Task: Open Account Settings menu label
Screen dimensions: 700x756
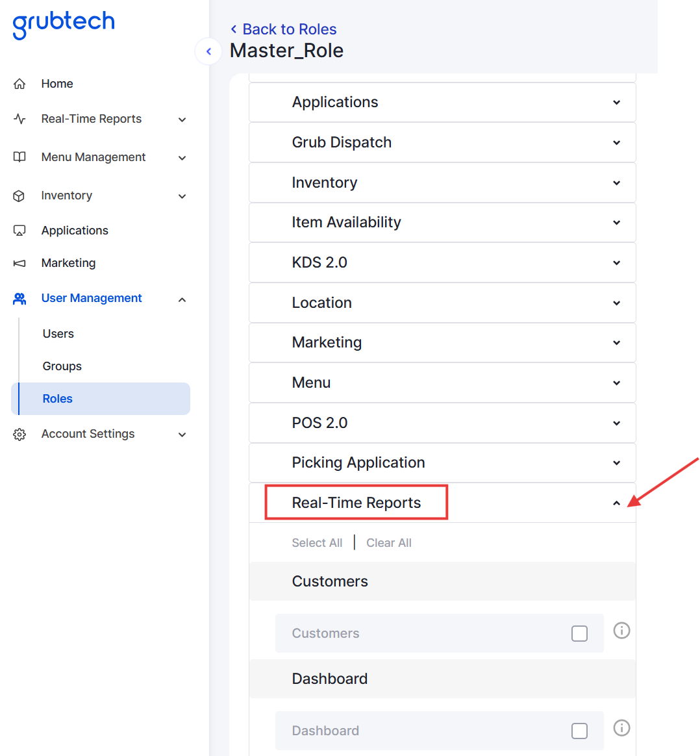Action: point(88,434)
